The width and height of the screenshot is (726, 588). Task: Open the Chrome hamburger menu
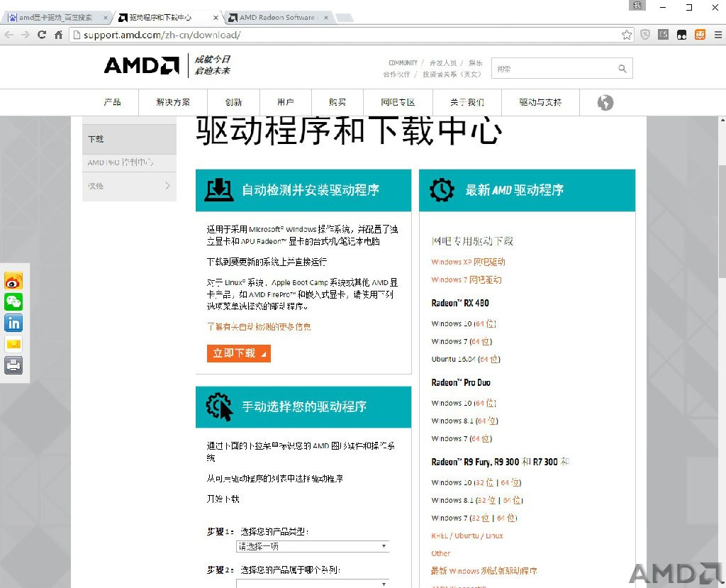717,35
